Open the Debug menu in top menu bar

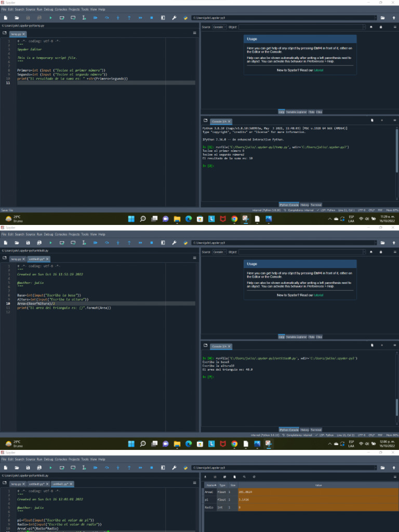[x=48, y=9]
